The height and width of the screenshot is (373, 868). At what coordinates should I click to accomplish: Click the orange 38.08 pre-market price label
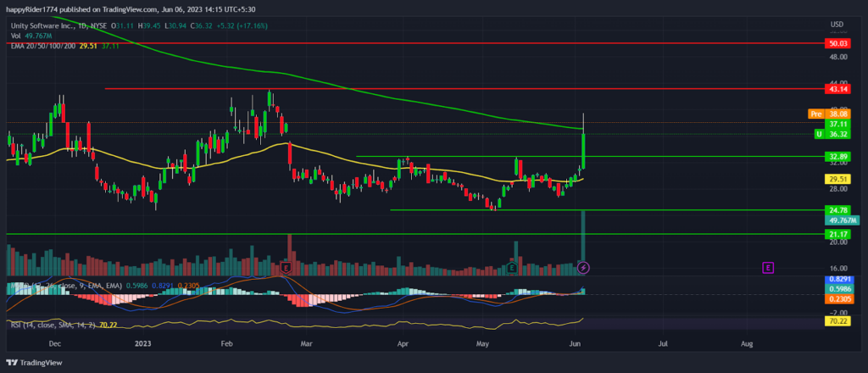(x=837, y=114)
